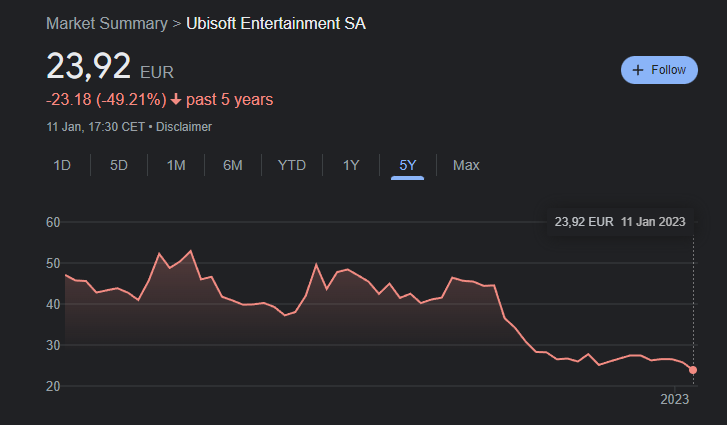727x425 pixels.
Task: Select the 1M time range tab
Action: [x=176, y=165]
